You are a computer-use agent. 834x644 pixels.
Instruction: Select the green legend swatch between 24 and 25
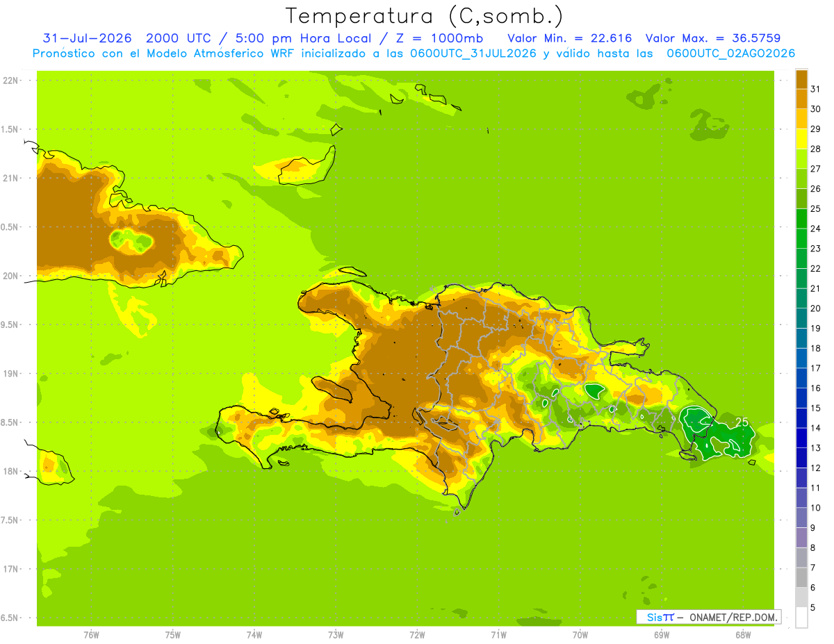pyautogui.click(x=801, y=219)
